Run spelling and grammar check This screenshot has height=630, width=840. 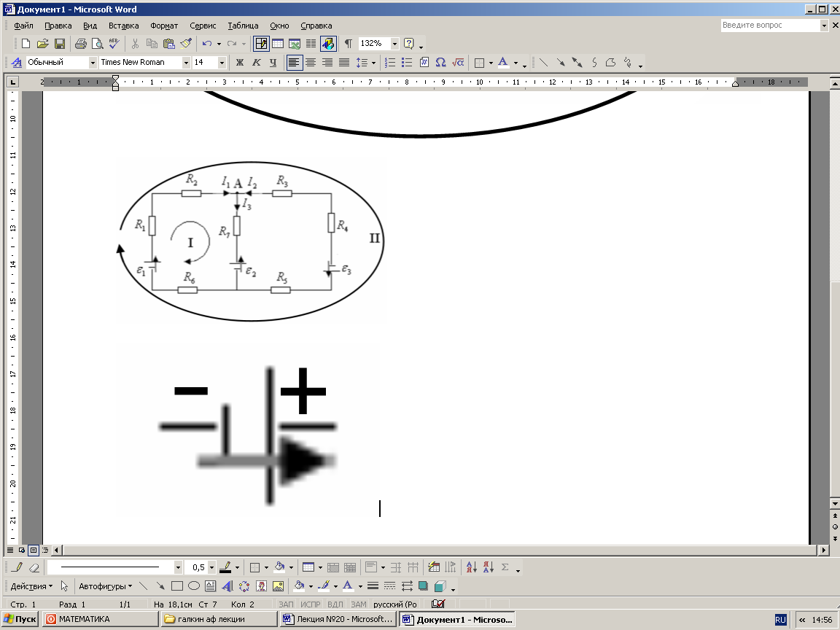pos(114,44)
